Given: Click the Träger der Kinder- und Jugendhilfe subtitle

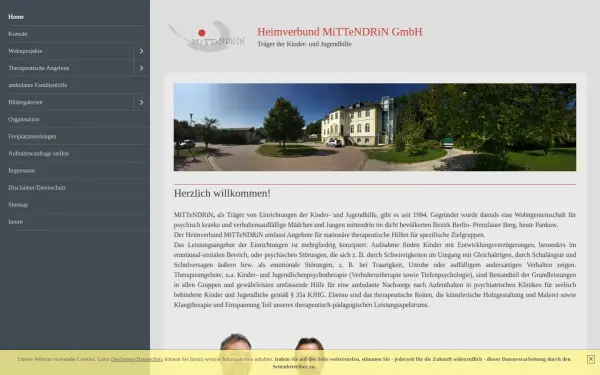Looking at the screenshot, I should pyautogui.click(x=305, y=44).
